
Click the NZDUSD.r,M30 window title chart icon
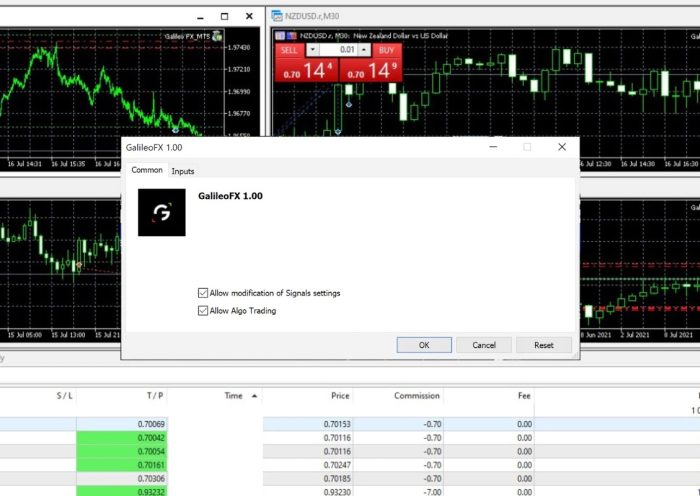point(277,16)
